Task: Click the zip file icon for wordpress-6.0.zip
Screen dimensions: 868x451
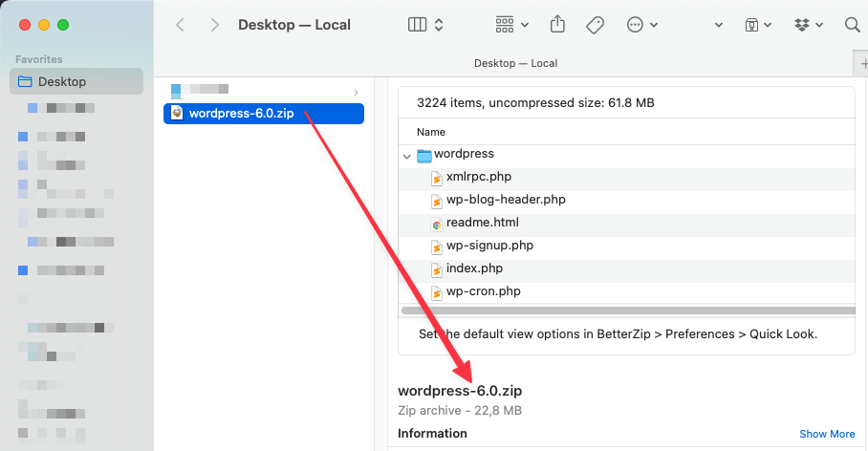Action: 177,113
